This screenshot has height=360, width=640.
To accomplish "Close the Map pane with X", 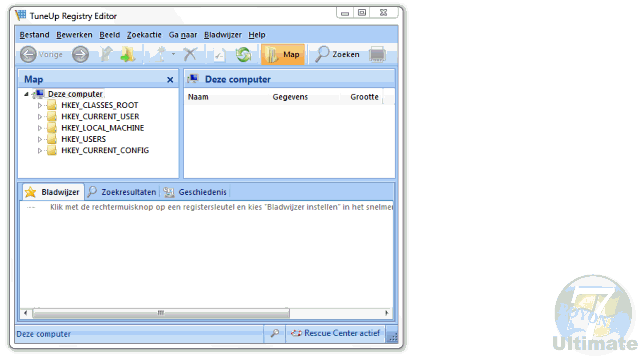I will coord(170,80).
